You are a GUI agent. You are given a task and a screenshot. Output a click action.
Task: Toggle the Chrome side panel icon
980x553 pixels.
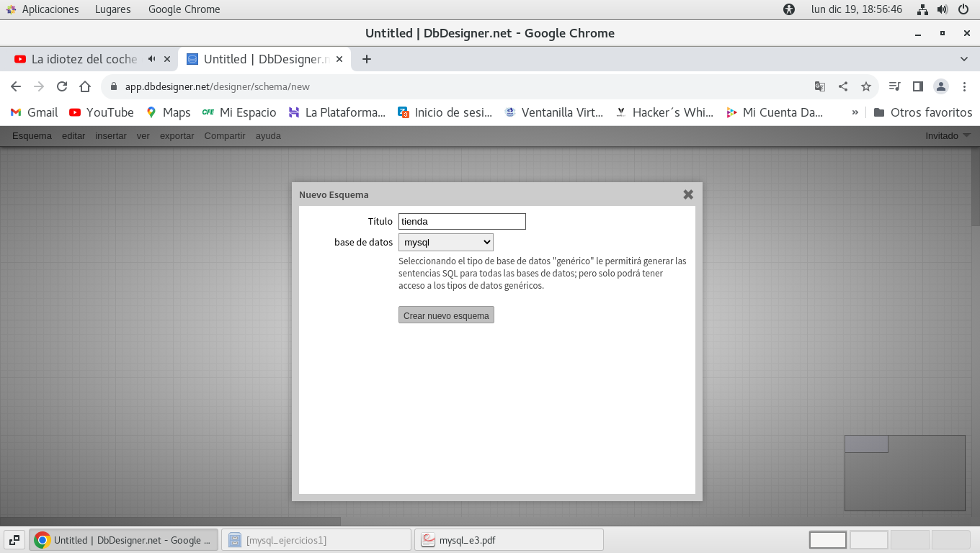917,86
